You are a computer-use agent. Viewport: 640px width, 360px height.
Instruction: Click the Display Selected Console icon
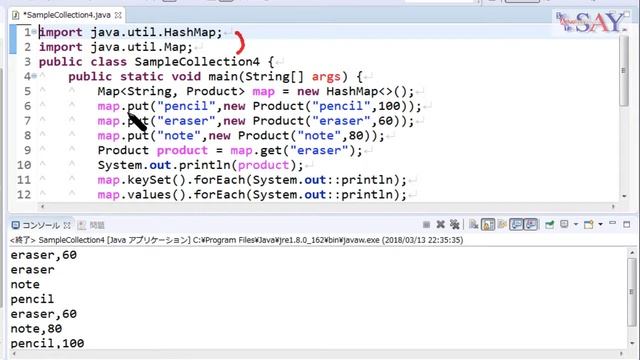tap(564, 224)
